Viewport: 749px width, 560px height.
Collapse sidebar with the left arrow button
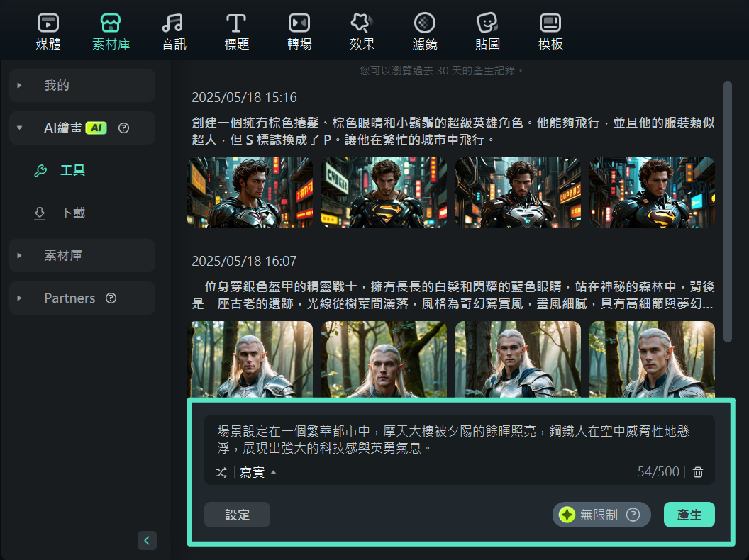147,540
